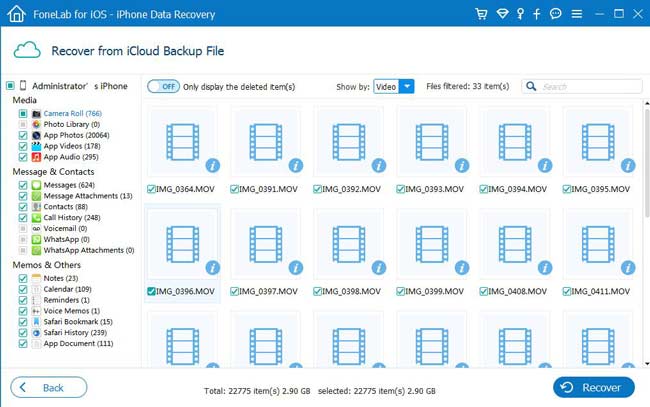Image resolution: width=650 pixels, height=407 pixels.
Task: Click the App Audio music icon
Action: click(x=36, y=157)
